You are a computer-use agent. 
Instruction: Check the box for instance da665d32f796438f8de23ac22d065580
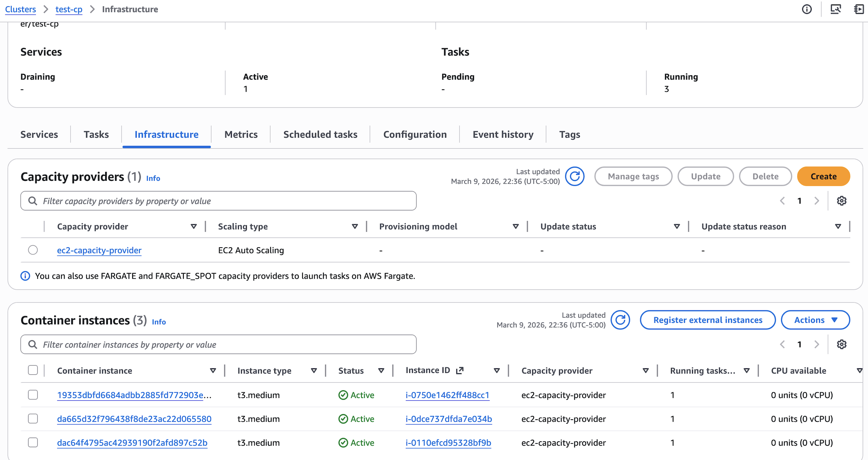click(33, 419)
